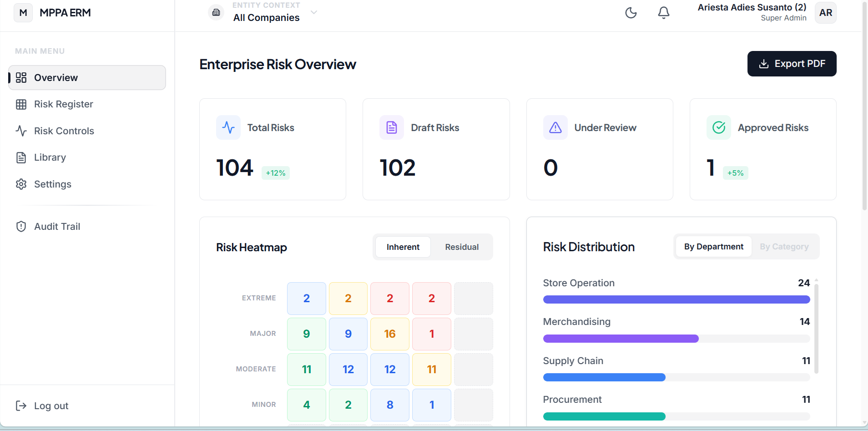The height and width of the screenshot is (431, 868).
Task: Click the main page vertical scrollbar
Action: 865,106
